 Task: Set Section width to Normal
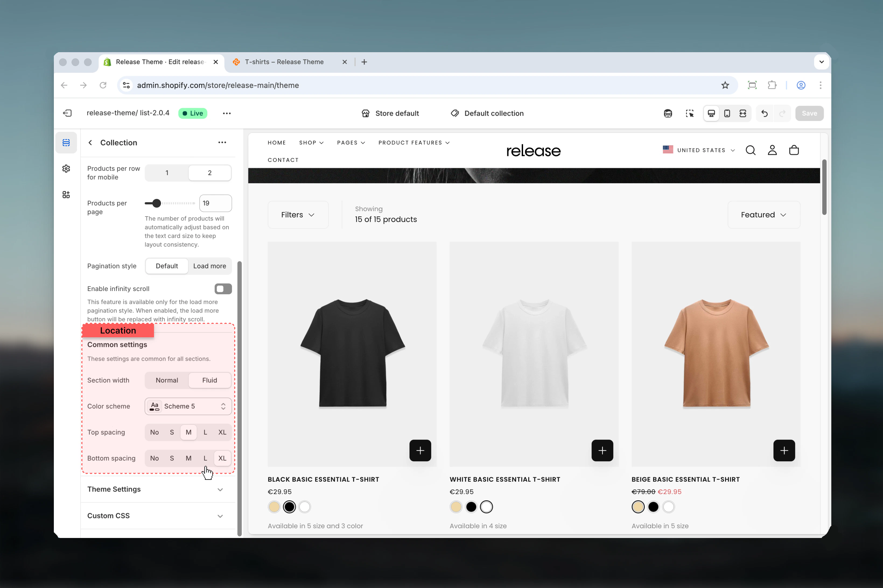click(167, 380)
